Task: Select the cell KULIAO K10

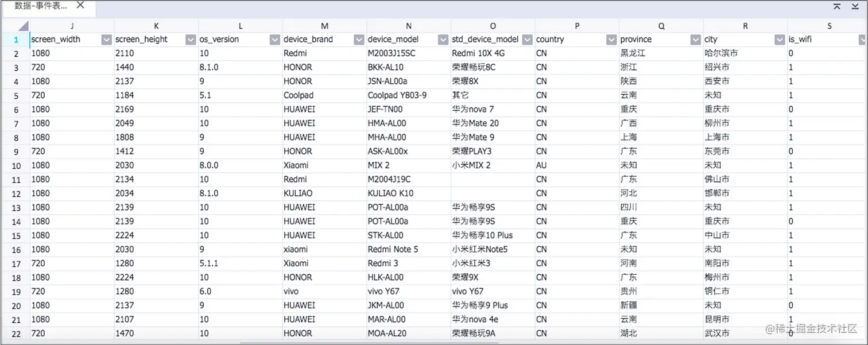Action: click(x=409, y=193)
